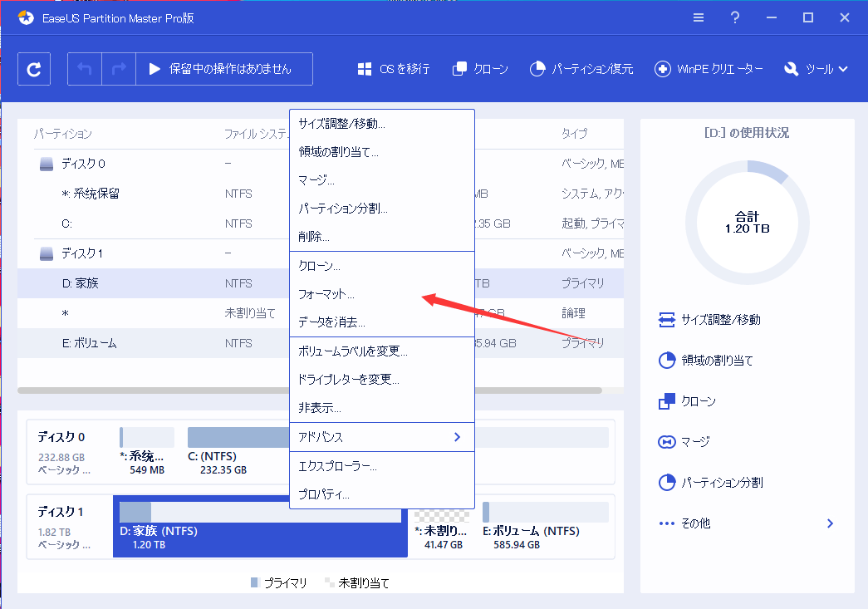Expand the その他 chevron in sidebar
The width and height of the screenshot is (868, 609).
830,523
